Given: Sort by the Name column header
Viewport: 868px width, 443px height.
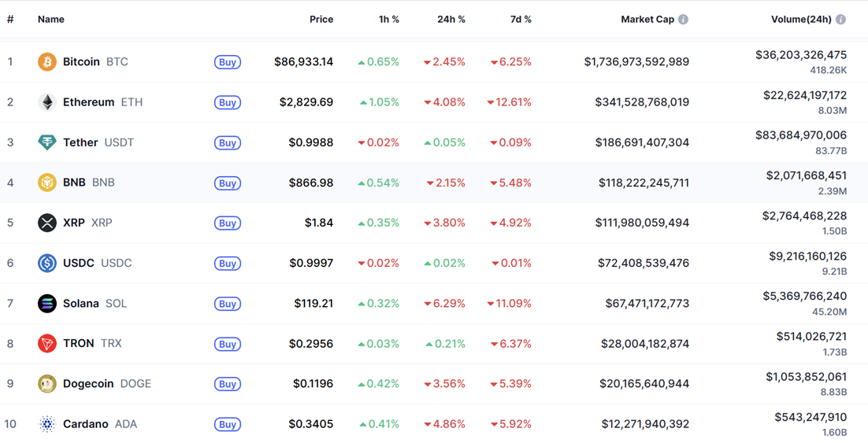Looking at the screenshot, I should pyautogui.click(x=51, y=20).
